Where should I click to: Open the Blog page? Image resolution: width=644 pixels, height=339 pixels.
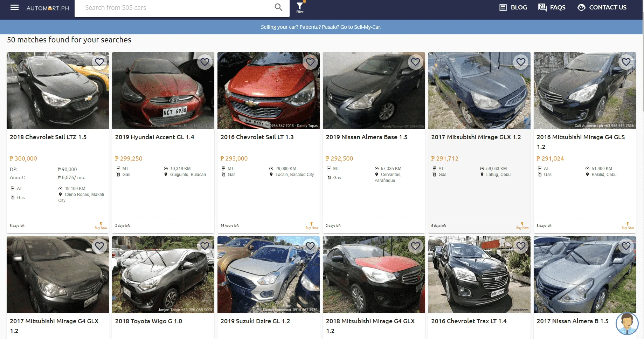pyautogui.click(x=513, y=7)
